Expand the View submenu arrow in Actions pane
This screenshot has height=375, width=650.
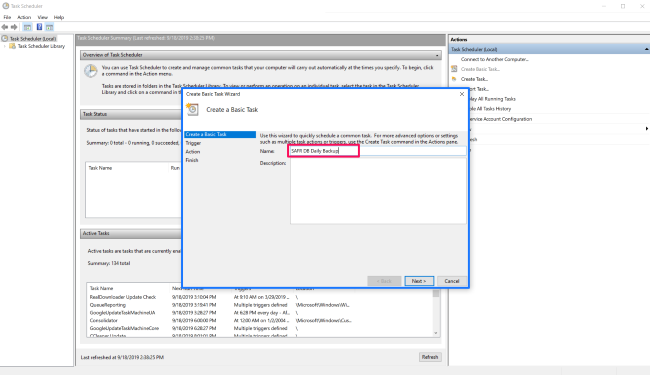point(647,129)
